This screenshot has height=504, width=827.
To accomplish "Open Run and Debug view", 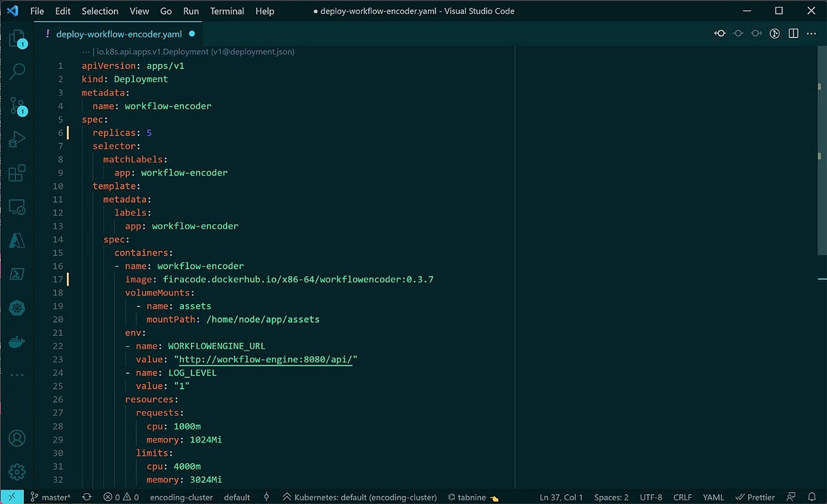I will 17,140.
